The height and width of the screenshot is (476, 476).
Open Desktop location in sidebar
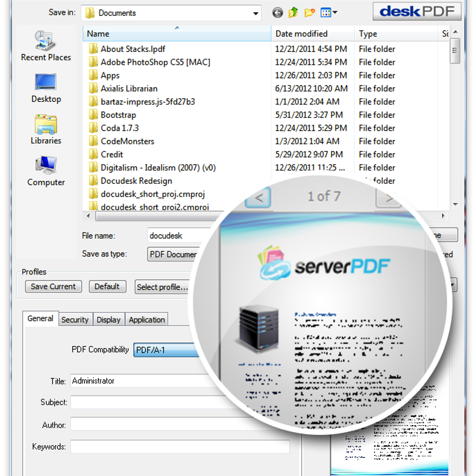(46, 88)
